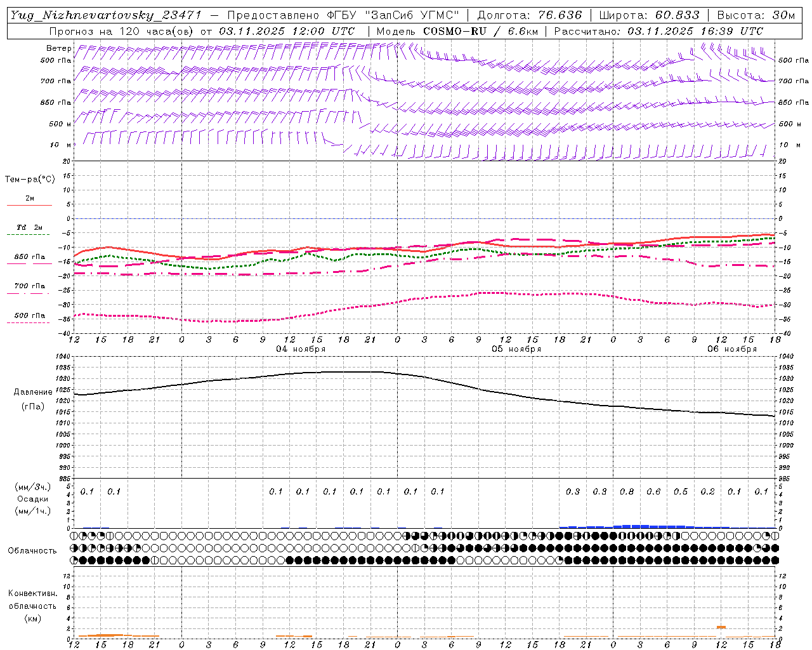
Task: Click the 0.8 precipitation value
Action: point(627,492)
